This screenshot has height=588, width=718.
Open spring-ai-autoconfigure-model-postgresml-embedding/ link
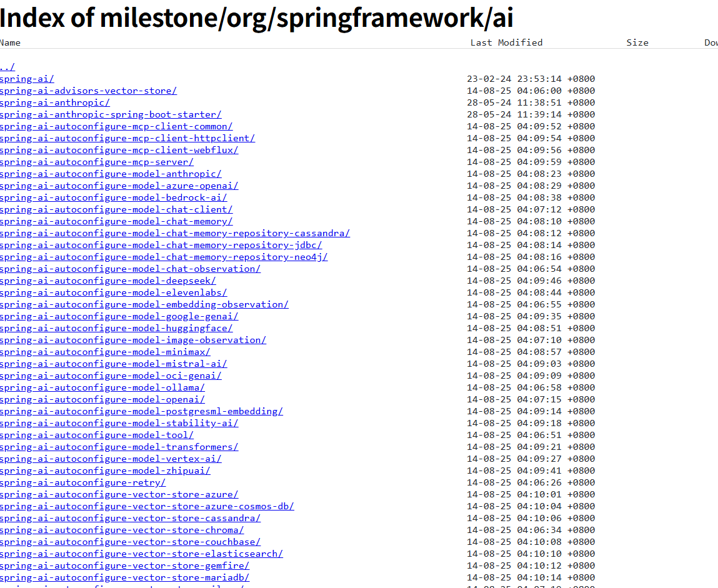point(141,412)
